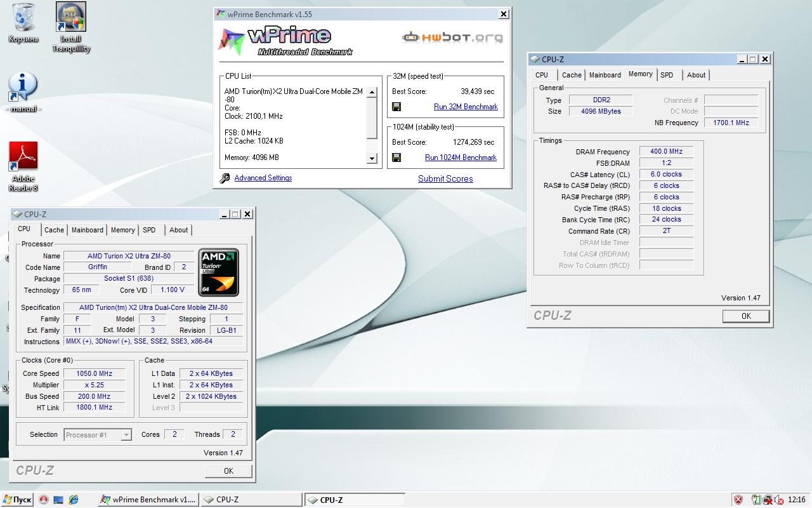Click OK in right CPU-Z Memory window

[746, 316]
